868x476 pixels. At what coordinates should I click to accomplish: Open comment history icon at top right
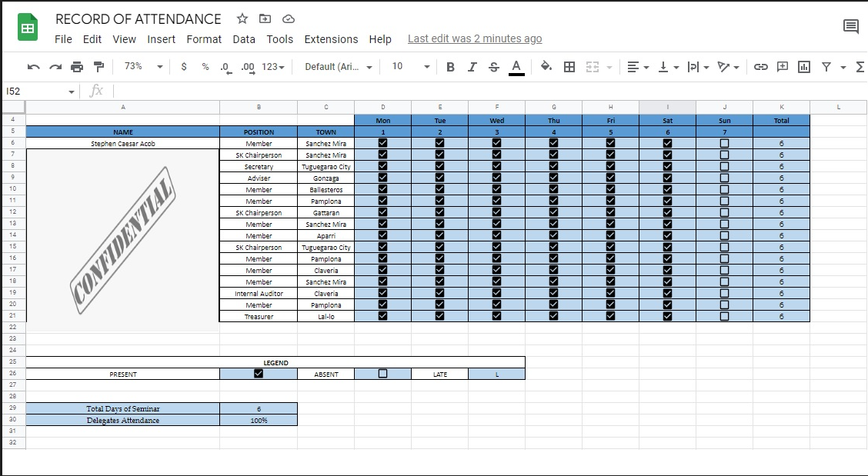[850, 26]
